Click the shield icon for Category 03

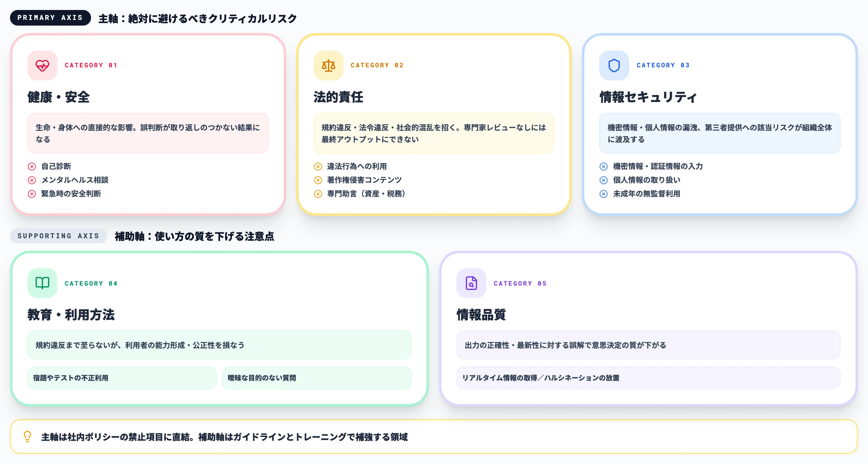click(614, 65)
